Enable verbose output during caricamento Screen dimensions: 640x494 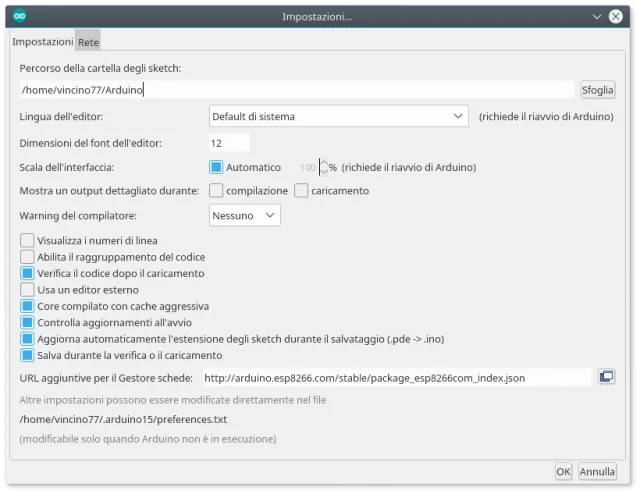pyautogui.click(x=301, y=191)
